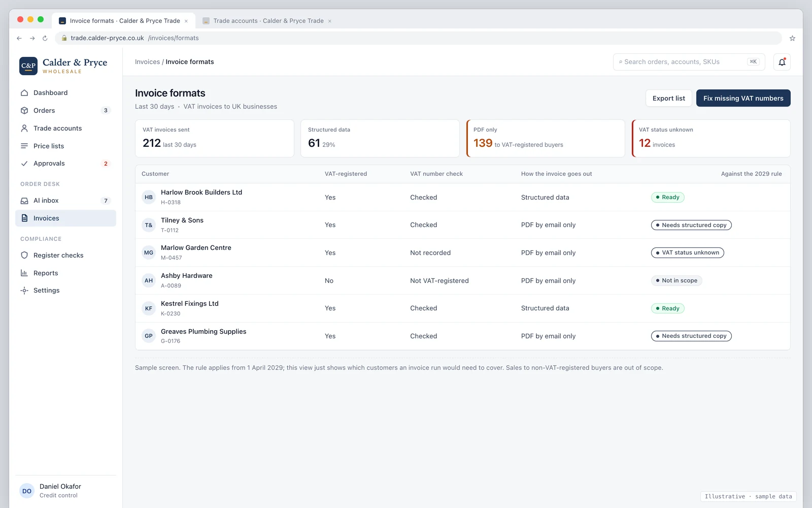
Task: Click the Structured data 61 summary card
Action: (380, 139)
